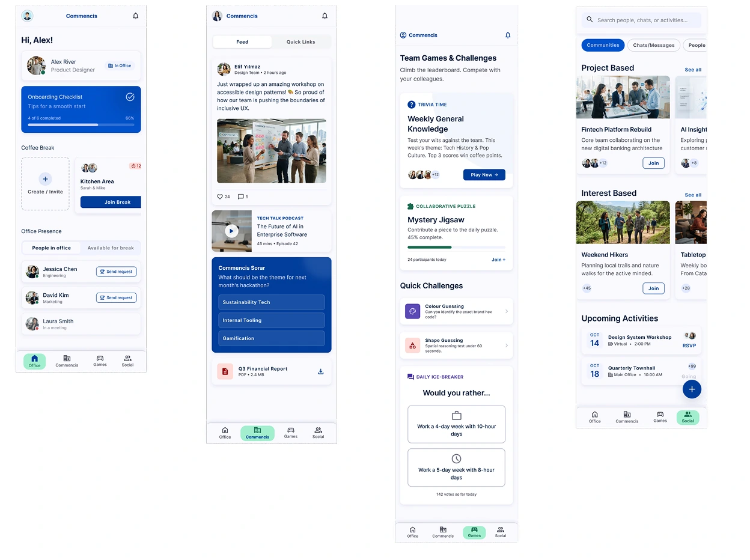Vote for Sustainability Tech poll option
The width and height of the screenshot is (750, 560).
tap(272, 302)
